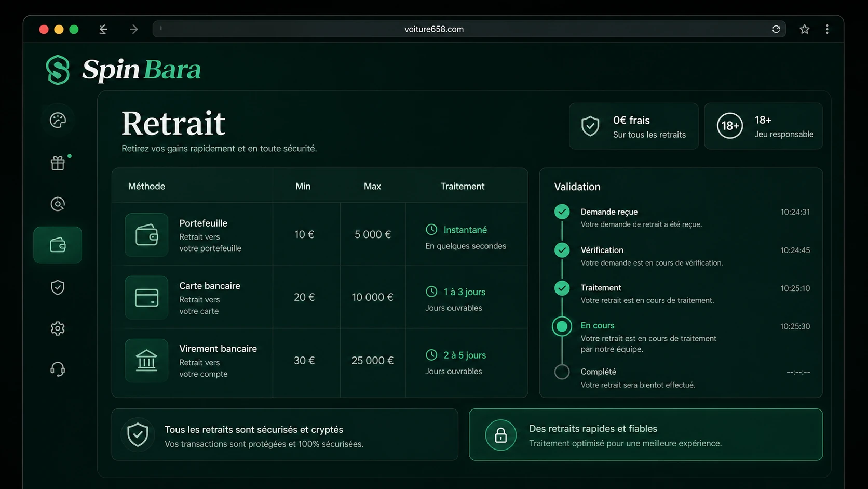Screen dimensions: 868x489
Task: Go back with browser back arrow
Action: coord(103,29)
